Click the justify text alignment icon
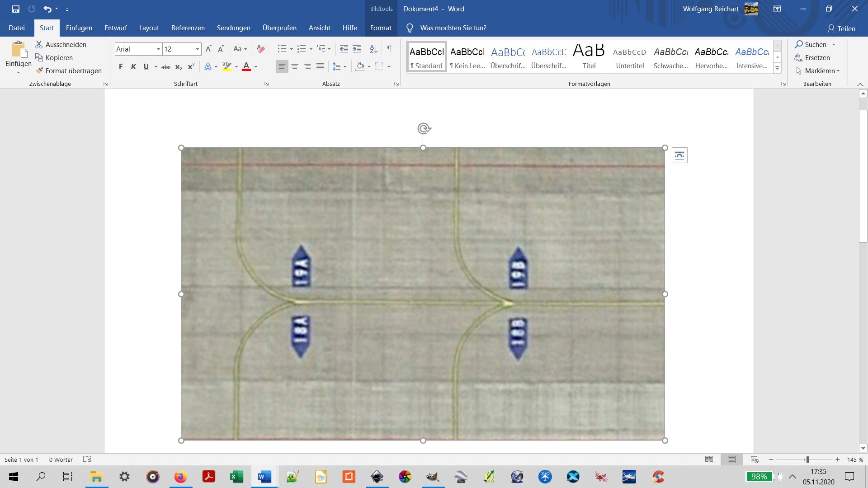This screenshot has width=868, height=488. pyautogui.click(x=320, y=66)
